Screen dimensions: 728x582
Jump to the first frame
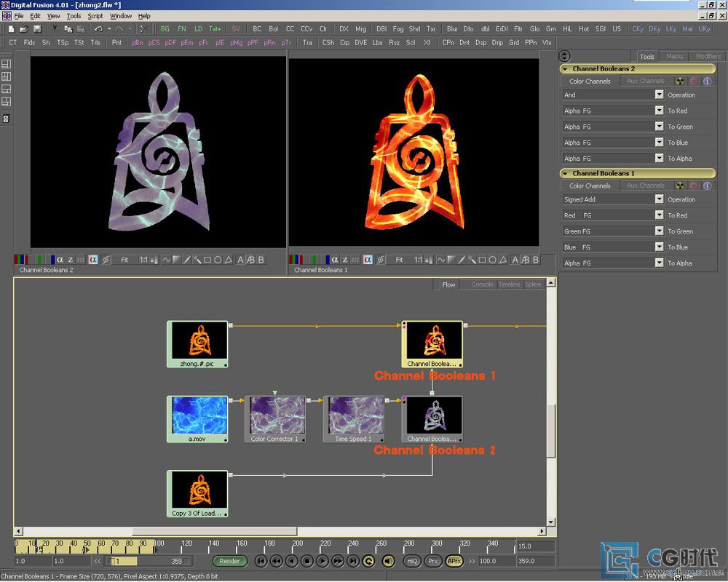tap(261, 561)
